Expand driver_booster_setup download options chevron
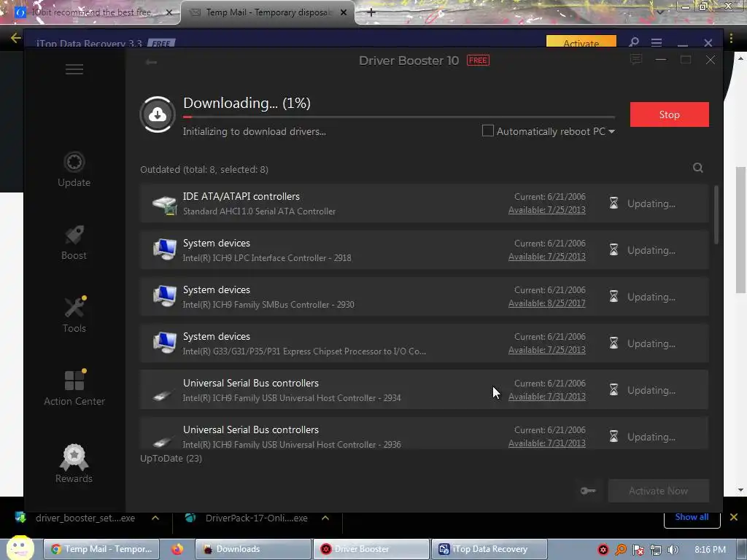Screen dimensions: 747x560 155,518
